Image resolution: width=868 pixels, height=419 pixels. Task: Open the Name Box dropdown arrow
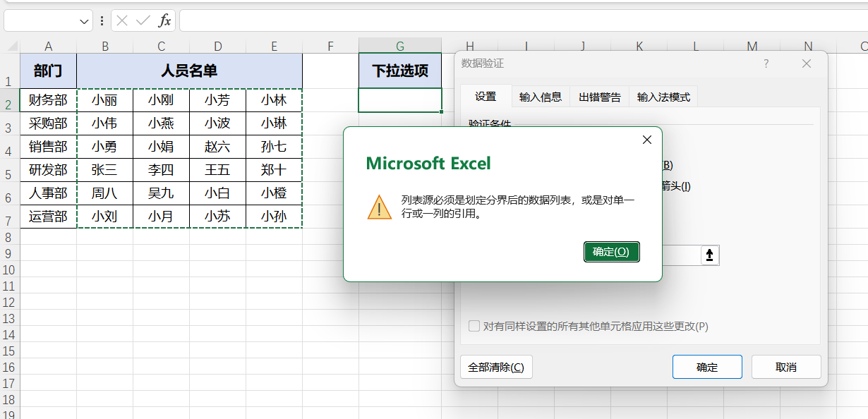(85, 22)
